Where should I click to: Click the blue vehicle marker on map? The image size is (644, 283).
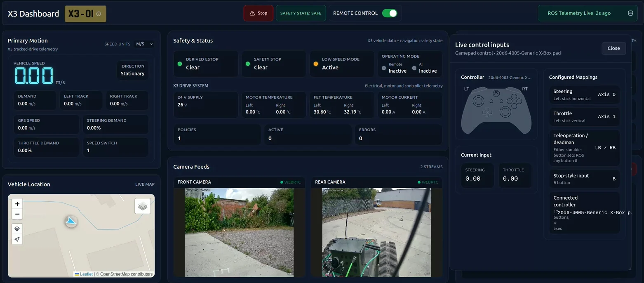click(71, 222)
